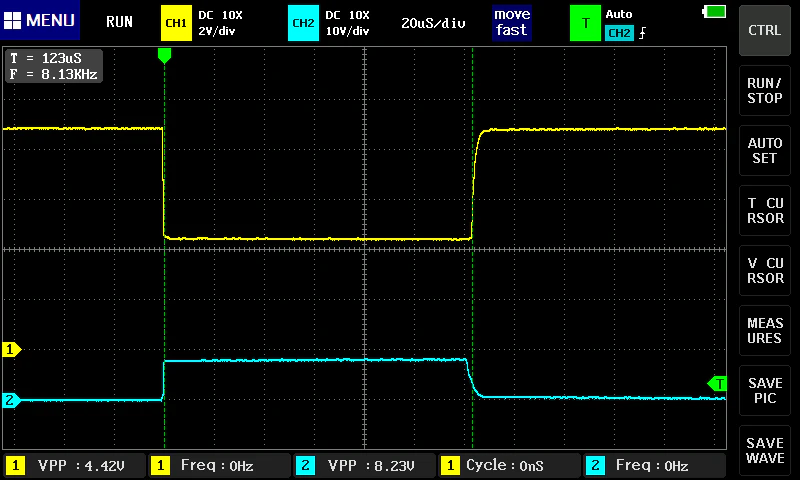Click the yellow 1 badge beside Freq 0Hz
Viewport: 800px width, 480px height.
160,466
